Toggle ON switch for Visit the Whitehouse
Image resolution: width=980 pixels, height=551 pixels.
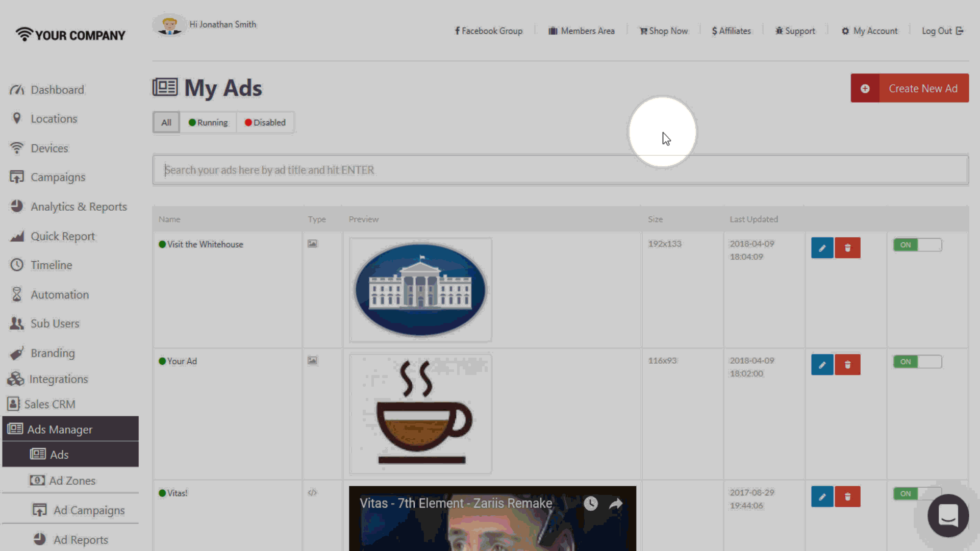[917, 245]
